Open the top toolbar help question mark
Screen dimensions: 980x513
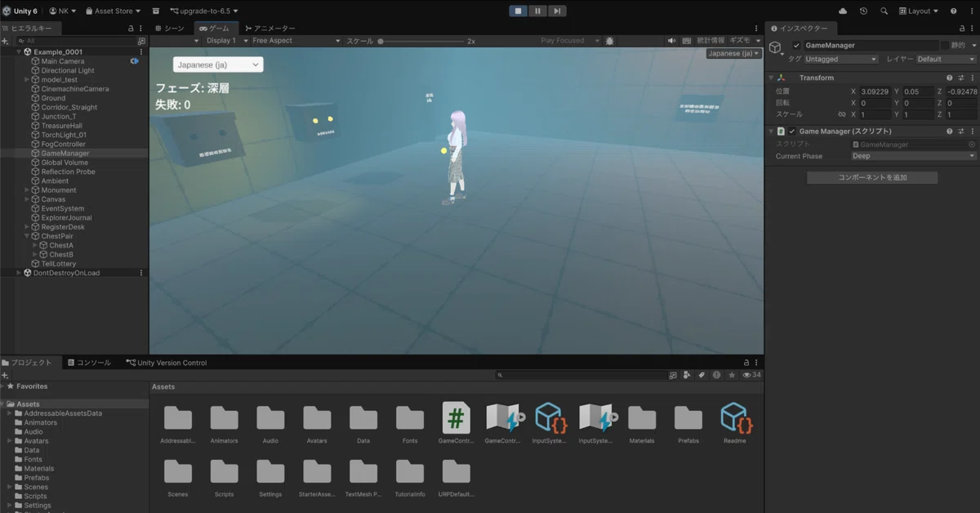coord(953,11)
